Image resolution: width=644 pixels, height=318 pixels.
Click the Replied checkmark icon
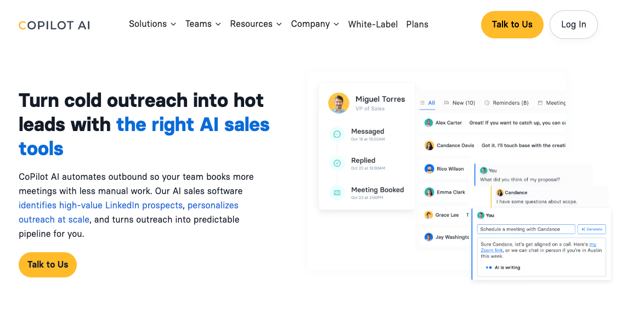point(337,163)
